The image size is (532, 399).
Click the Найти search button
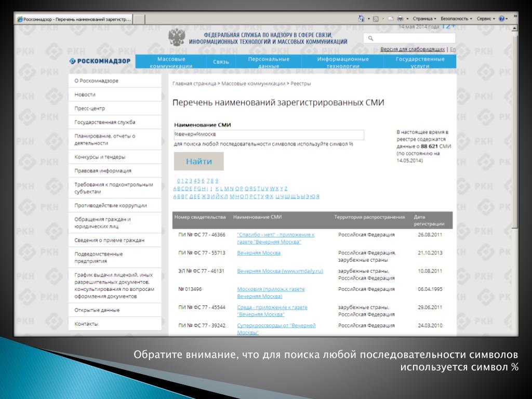199,162
